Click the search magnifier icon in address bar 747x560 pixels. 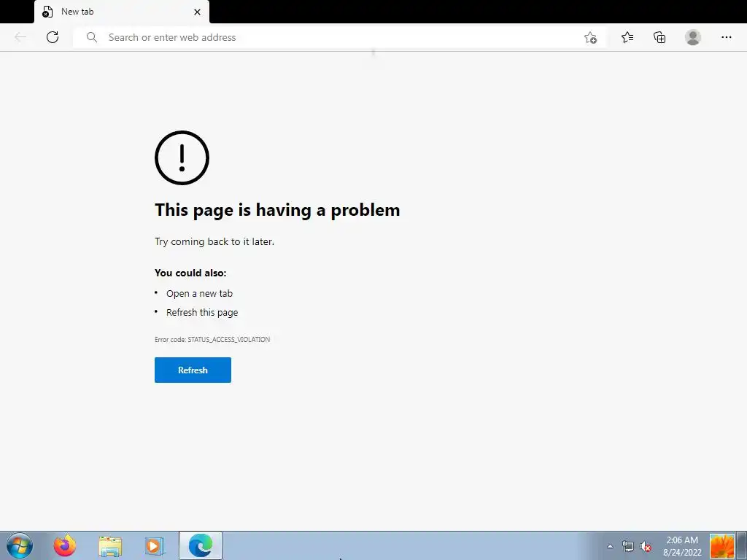coord(91,37)
